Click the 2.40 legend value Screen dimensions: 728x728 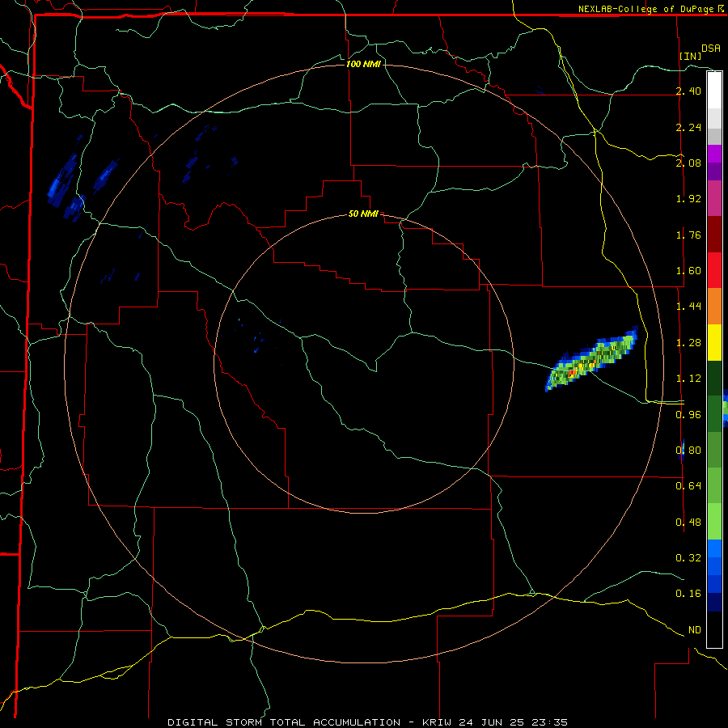pos(688,91)
